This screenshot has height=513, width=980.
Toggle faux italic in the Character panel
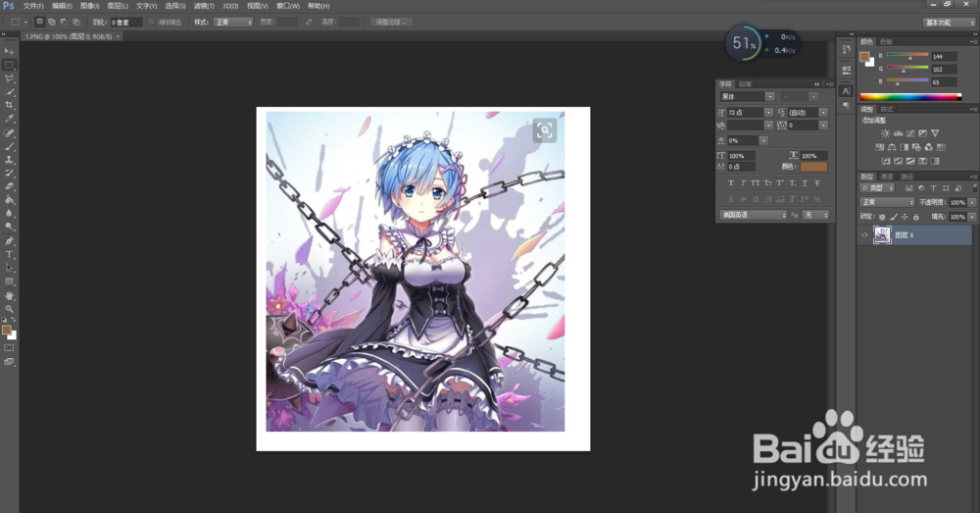743,183
